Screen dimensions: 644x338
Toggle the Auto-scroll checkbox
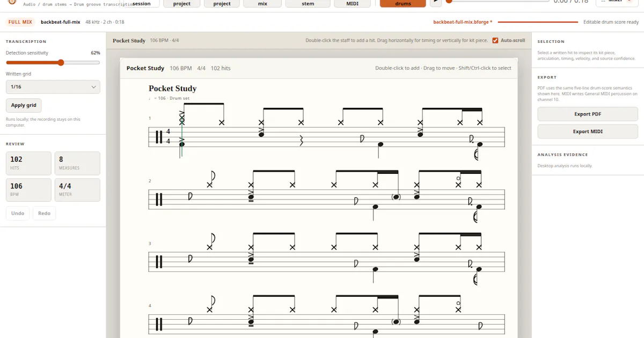click(x=495, y=40)
